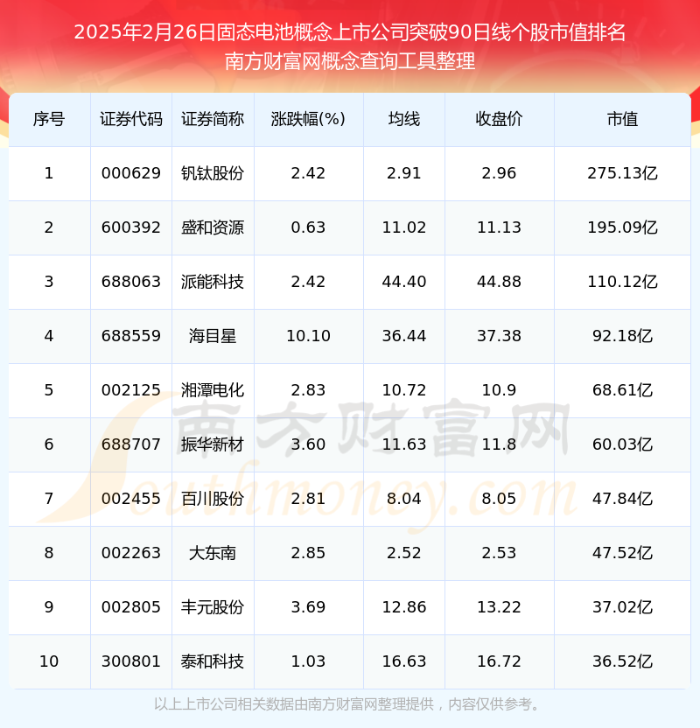
Task: Click the 序号 column header
Action: click(x=49, y=119)
